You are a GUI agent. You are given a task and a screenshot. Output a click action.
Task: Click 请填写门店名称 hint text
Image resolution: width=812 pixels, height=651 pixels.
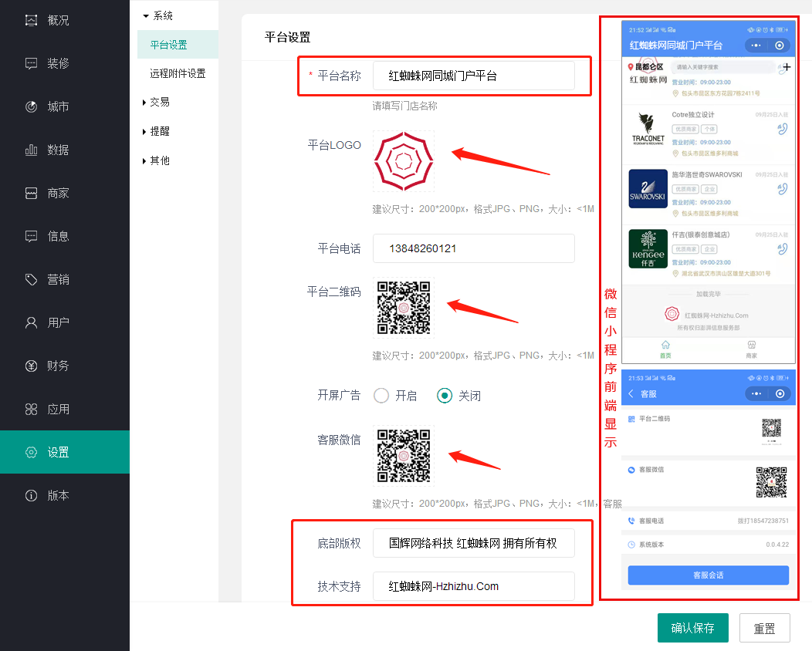pyautogui.click(x=404, y=106)
